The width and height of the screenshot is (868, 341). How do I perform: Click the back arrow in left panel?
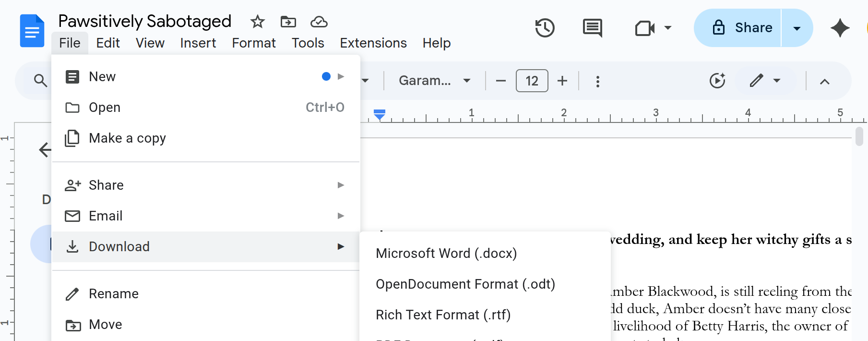tap(45, 150)
